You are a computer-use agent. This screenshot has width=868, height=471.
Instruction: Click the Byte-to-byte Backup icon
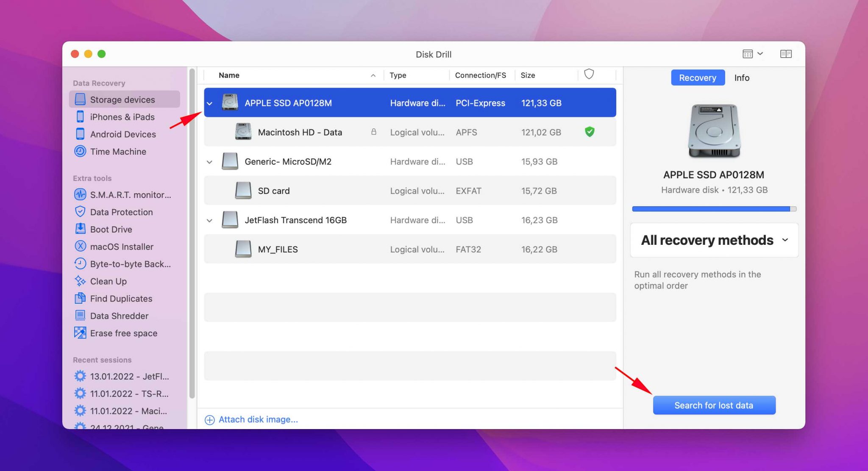click(80, 263)
